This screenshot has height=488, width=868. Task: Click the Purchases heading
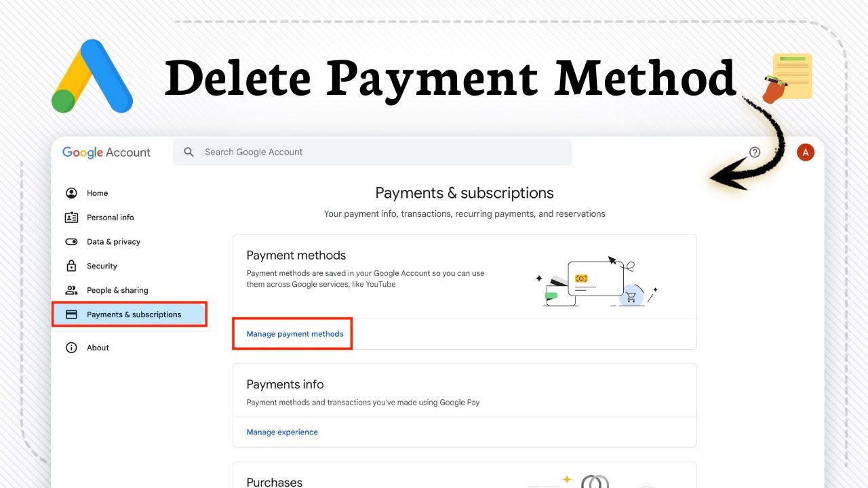pos(275,483)
